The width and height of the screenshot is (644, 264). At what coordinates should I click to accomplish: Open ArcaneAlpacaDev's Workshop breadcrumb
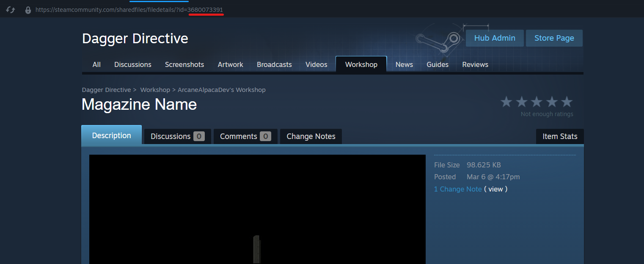[222, 90]
